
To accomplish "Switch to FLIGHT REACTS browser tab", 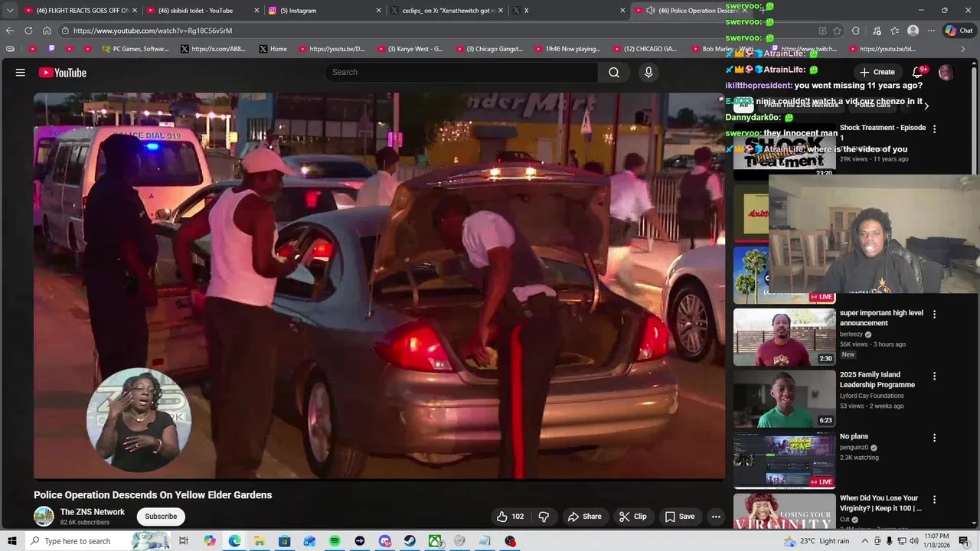I will pos(80,11).
